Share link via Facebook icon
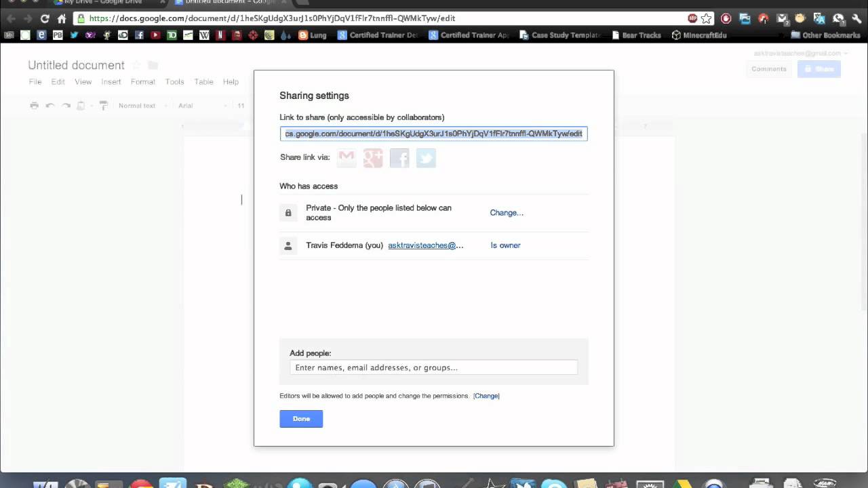868x488 pixels. 399,158
